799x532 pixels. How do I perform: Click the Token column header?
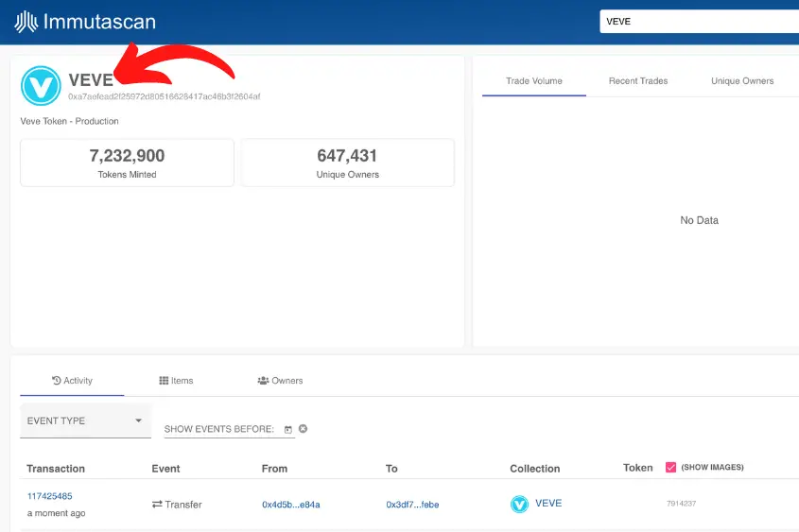pyautogui.click(x=637, y=468)
